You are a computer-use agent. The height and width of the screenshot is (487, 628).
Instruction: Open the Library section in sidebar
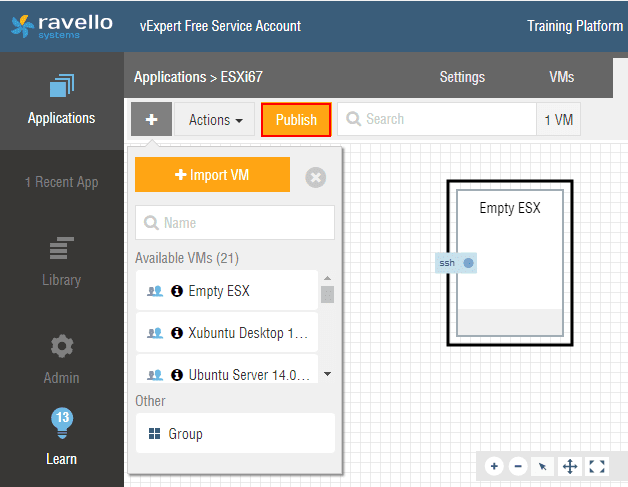point(61,261)
